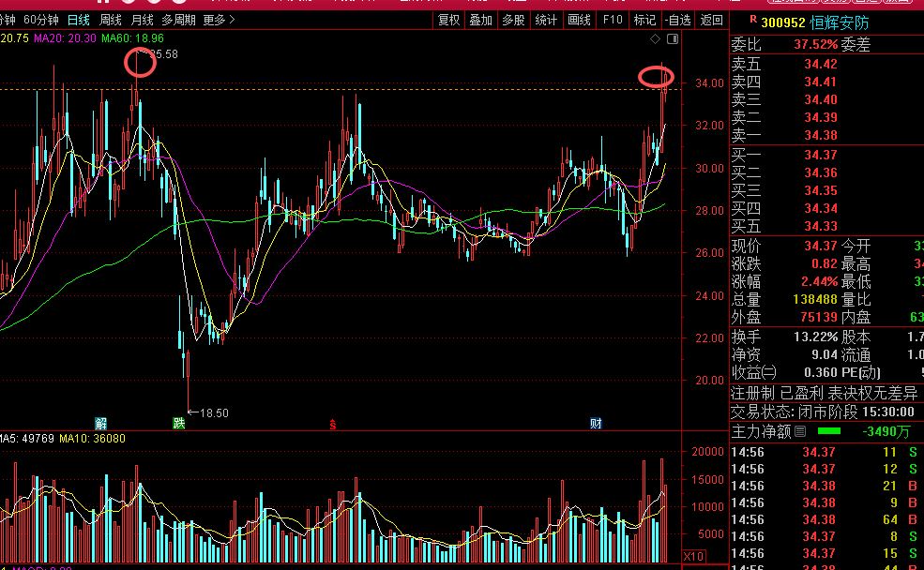The image size is (924, 570).
Task: Click the 返回 back button
Action: (x=711, y=20)
